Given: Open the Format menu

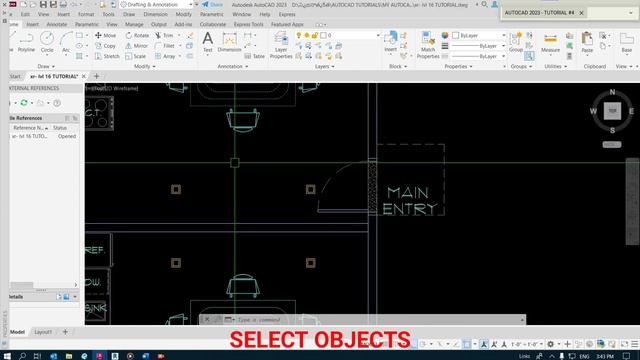Looking at the screenshot, I should (x=86, y=14).
